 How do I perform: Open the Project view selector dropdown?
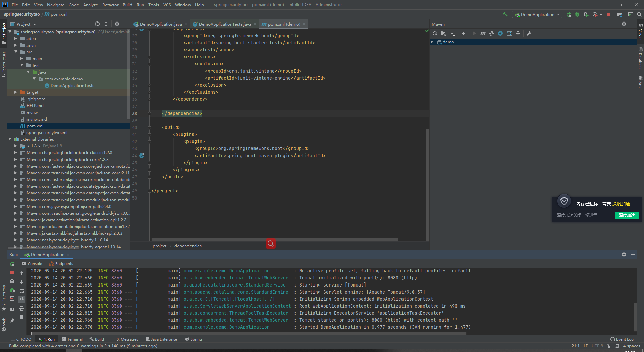coord(23,24)
